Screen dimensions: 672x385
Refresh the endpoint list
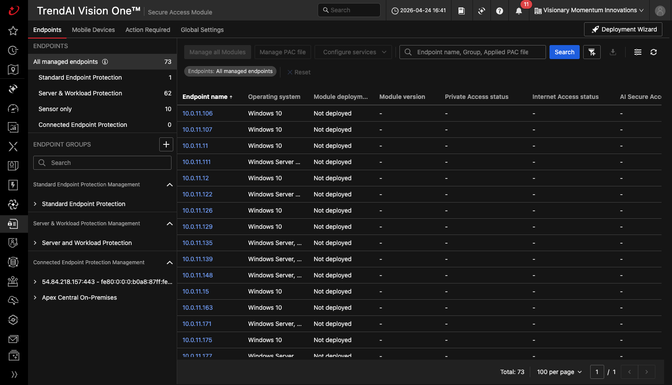654,52
